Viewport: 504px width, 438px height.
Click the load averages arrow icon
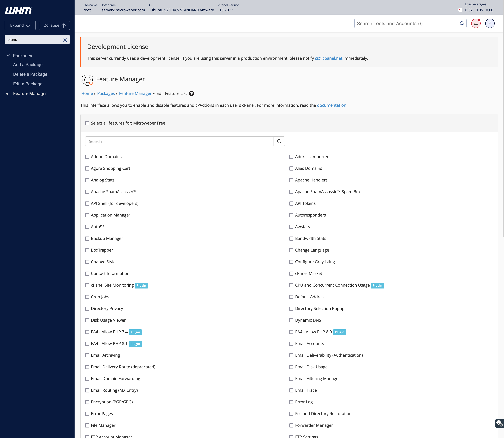click(460, 10)
